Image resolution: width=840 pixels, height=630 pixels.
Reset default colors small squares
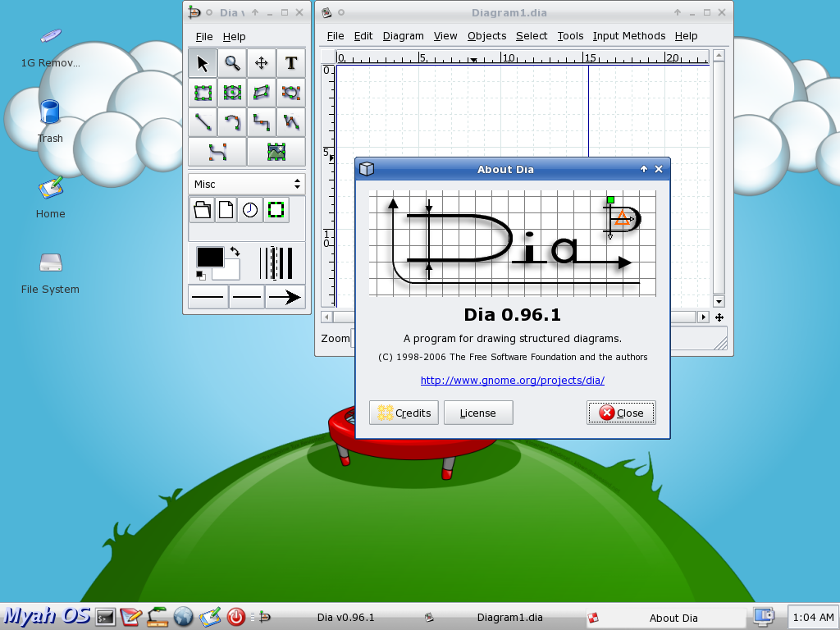[201, 276]
